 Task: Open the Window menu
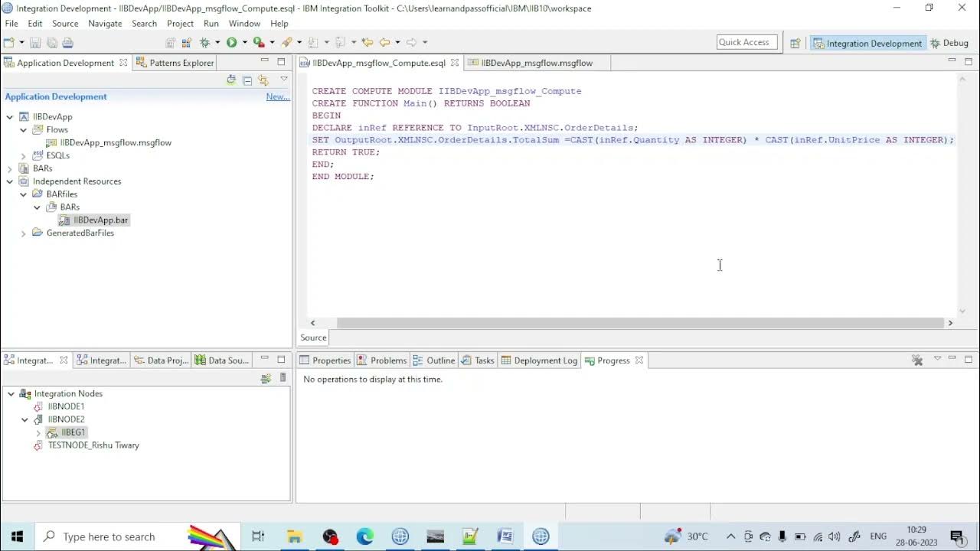[244, 24]
